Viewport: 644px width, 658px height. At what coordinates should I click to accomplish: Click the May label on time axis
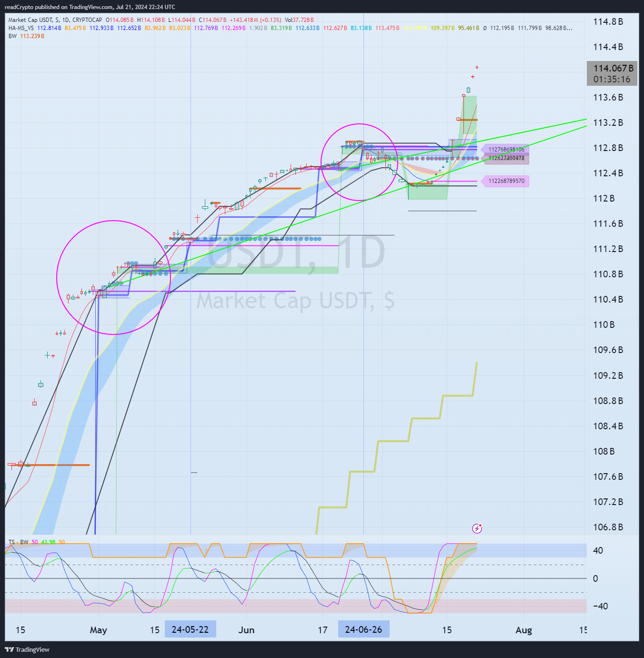[x=98, y=630]
